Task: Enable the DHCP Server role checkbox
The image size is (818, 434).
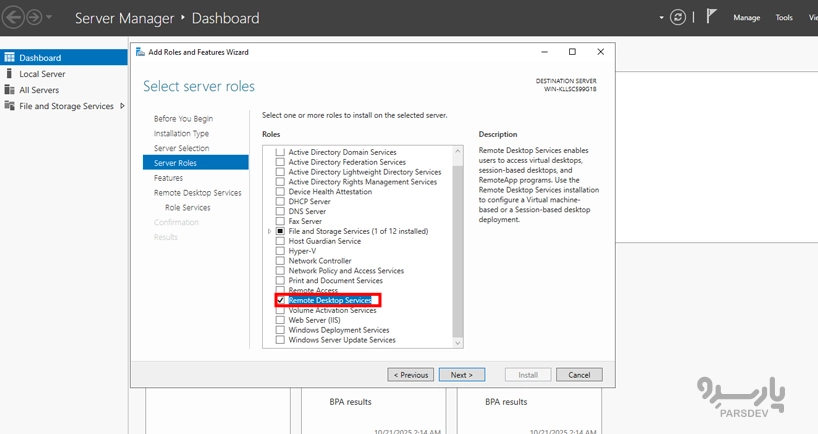Action: (281, 201)
